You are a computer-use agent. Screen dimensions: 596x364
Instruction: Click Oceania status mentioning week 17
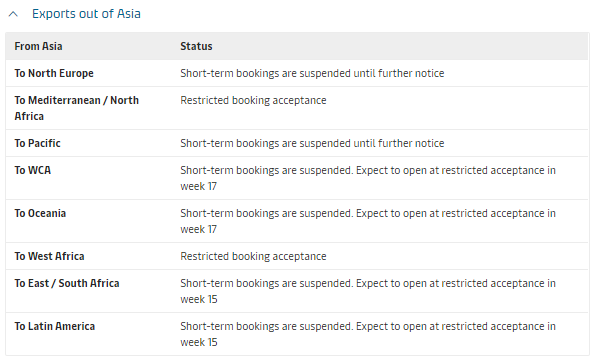point(368,221)
